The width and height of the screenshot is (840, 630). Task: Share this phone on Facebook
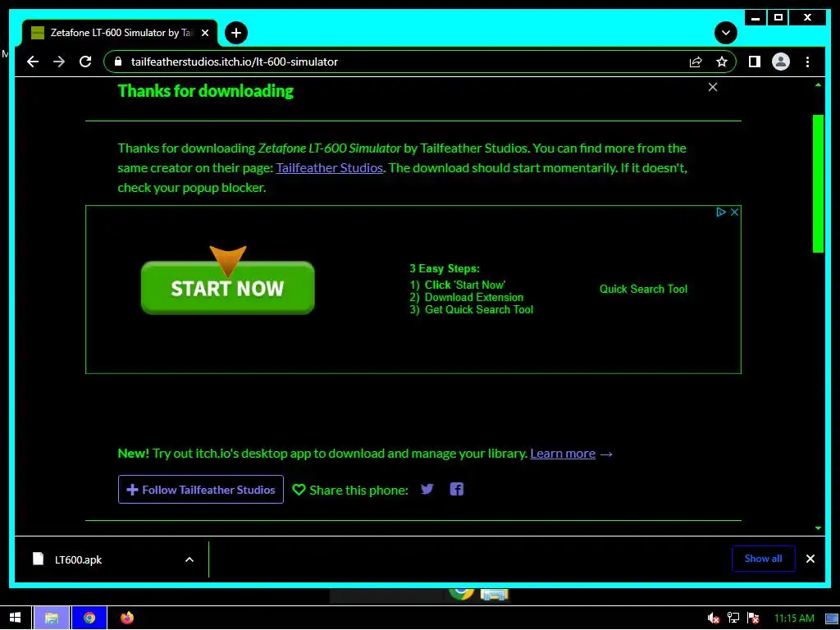[x=456, y=489]
